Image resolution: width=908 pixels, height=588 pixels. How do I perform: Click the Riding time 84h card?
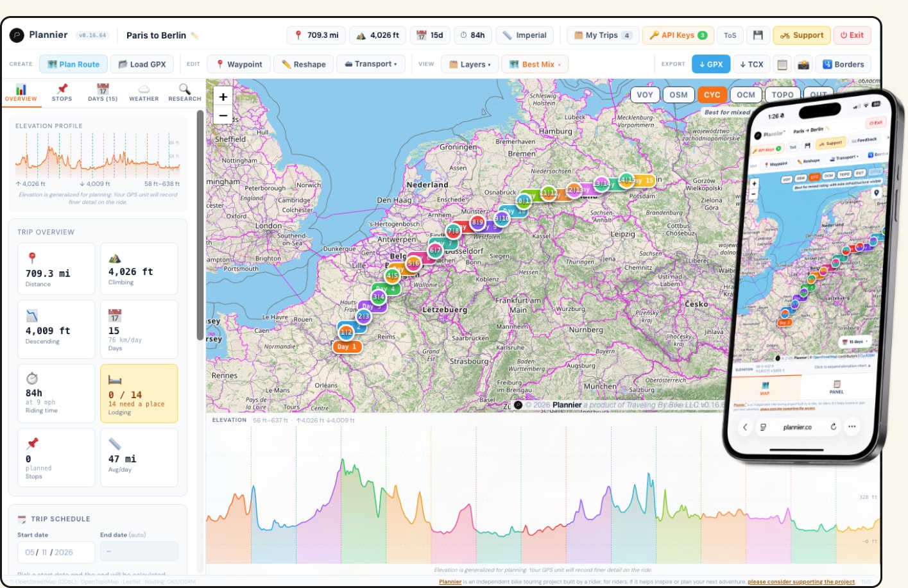click(x=56, y=394)
